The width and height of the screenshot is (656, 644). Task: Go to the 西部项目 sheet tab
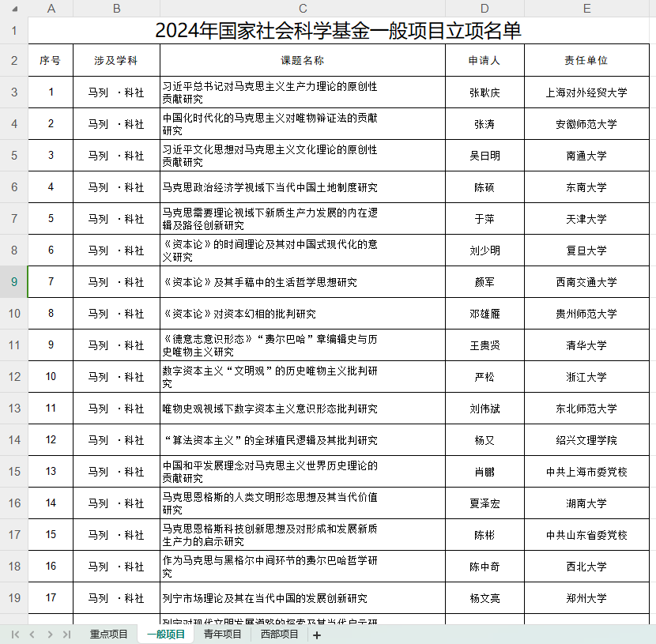coord(280,635)
